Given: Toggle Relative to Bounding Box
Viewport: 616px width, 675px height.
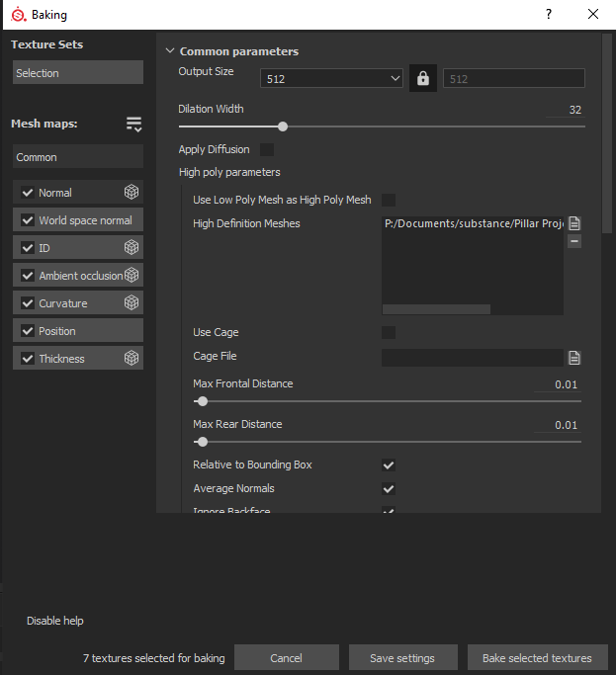Looking at the screenshot, I should [x=389, y=464].
